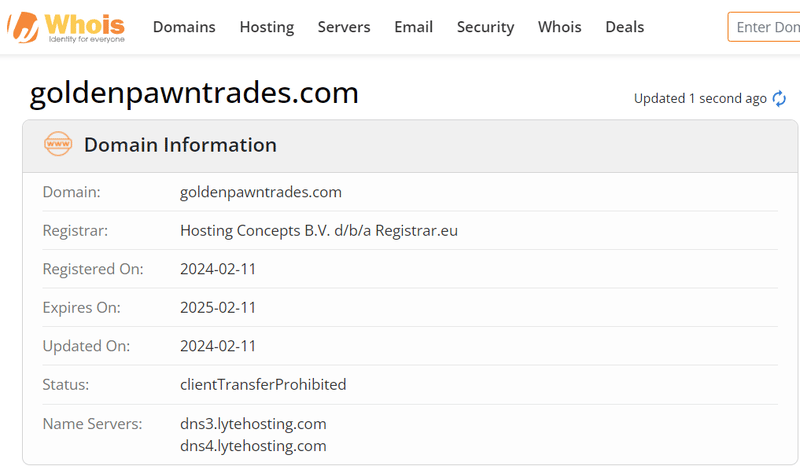Open the Whois menu item
800x466 pixels.
coord(560,27)
